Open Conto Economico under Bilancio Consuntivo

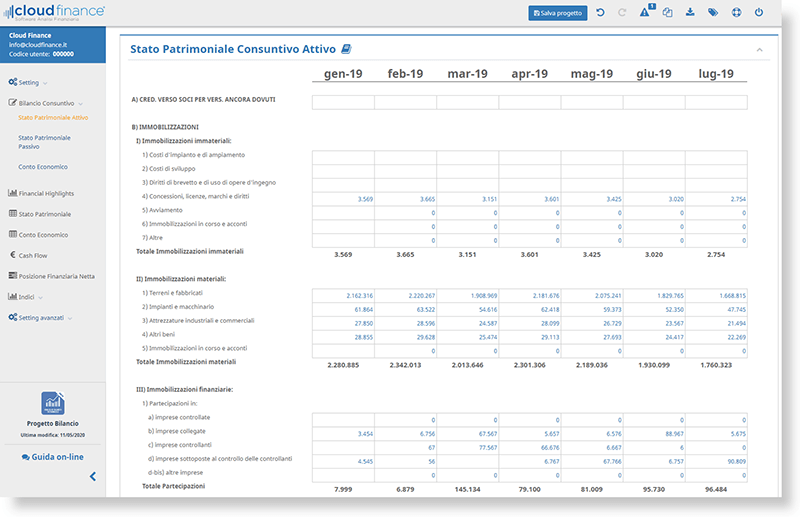pyautogui.click(x=43, y=167)
